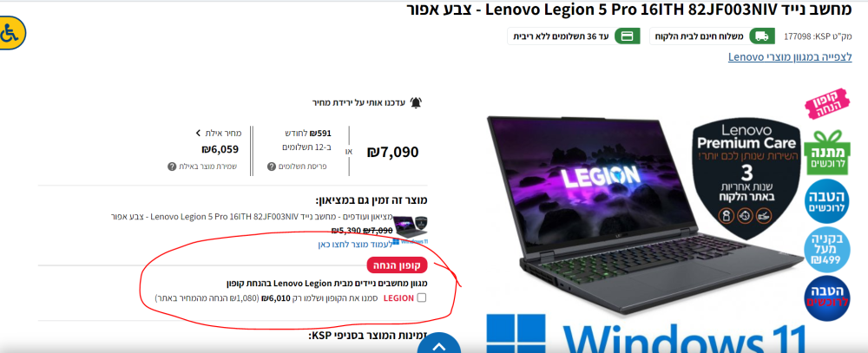Image resolution: width=868 pixels, height=353 pixels.
Task: Open the accessibility wheelchair icon
Action: pos(10,34)
